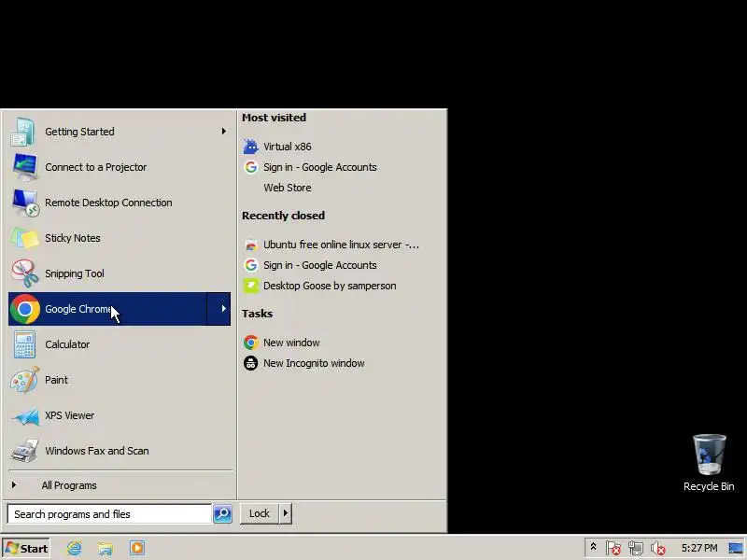The width and height of the screenshot is (747, 560).
Task: Click Ubuntu free online linux server text
Action: pyautogui.click(x=341, y=245)
